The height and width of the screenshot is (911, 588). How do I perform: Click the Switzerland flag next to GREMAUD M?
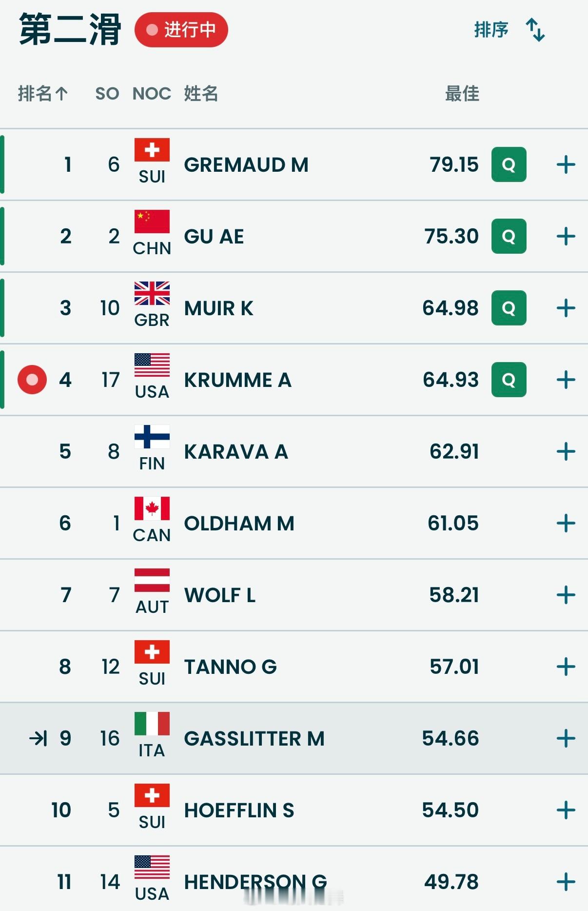152,150
